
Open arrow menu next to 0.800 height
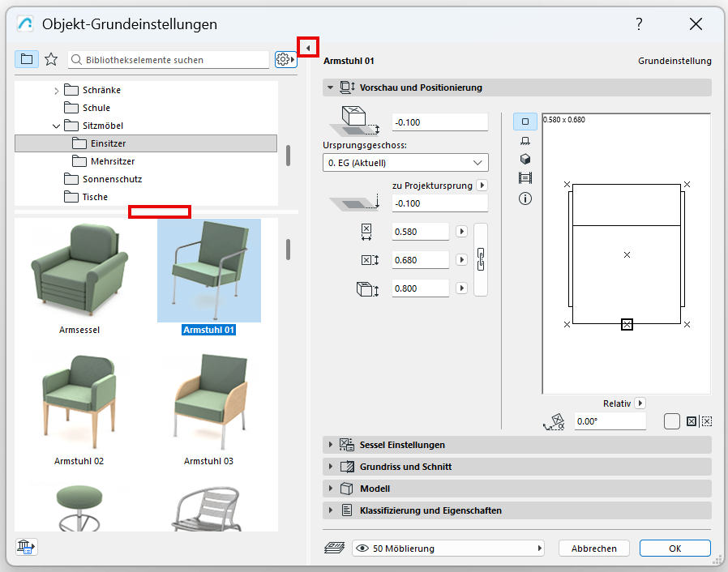point(461,288)
